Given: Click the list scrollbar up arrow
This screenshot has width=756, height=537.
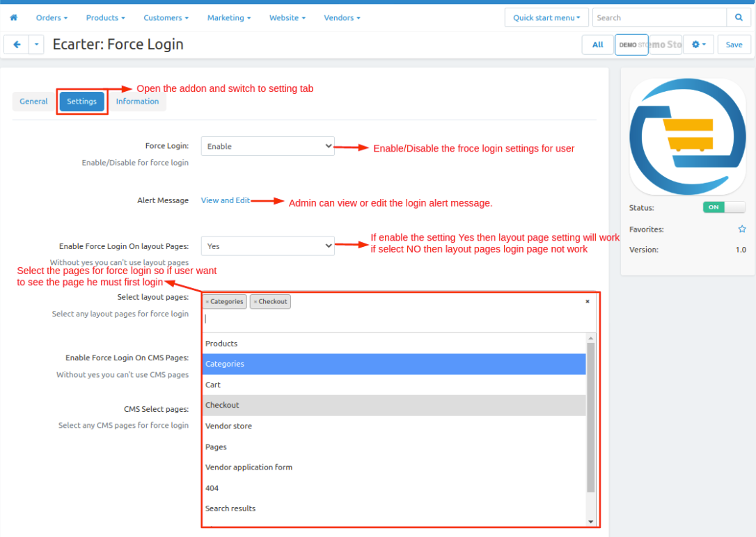Looking at the screenshot, I should point(590,338).
